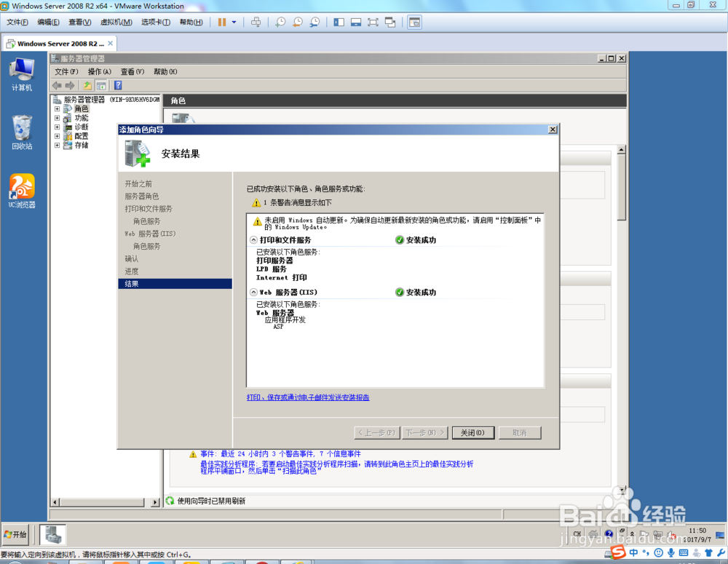Screen dimensions: 728x564
Task: Open VMware 编辑(E) menu
Action: coord(48,23)
